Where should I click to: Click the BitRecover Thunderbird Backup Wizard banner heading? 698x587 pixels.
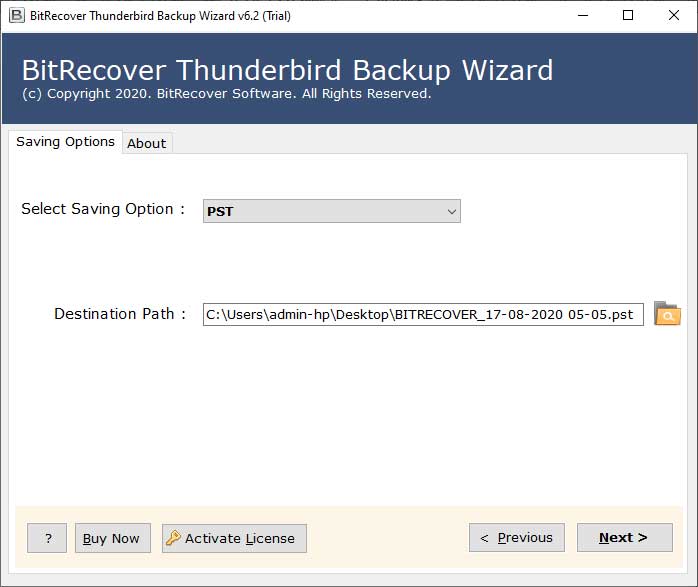(x=288, y=70)
